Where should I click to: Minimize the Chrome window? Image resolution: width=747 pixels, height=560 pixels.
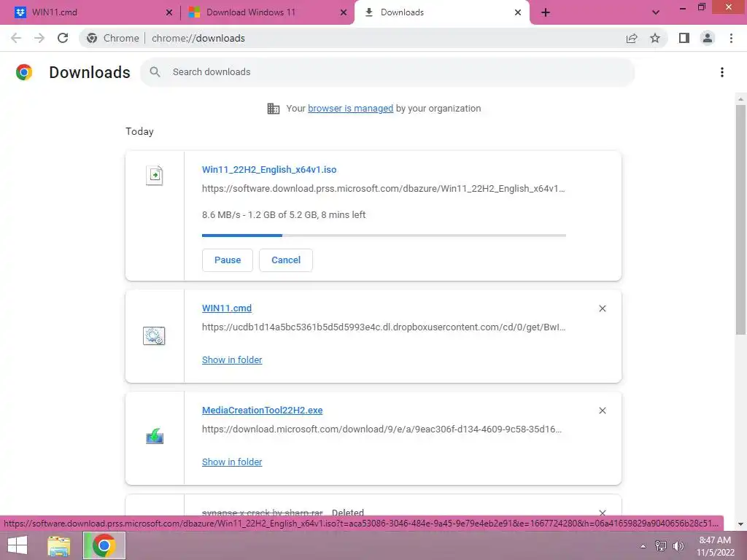tap(683, 7)
